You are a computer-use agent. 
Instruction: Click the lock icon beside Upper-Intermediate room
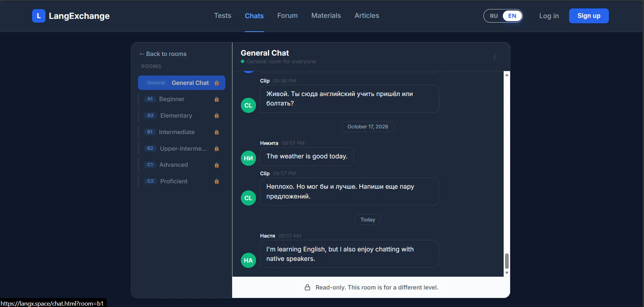coord(217,149)
